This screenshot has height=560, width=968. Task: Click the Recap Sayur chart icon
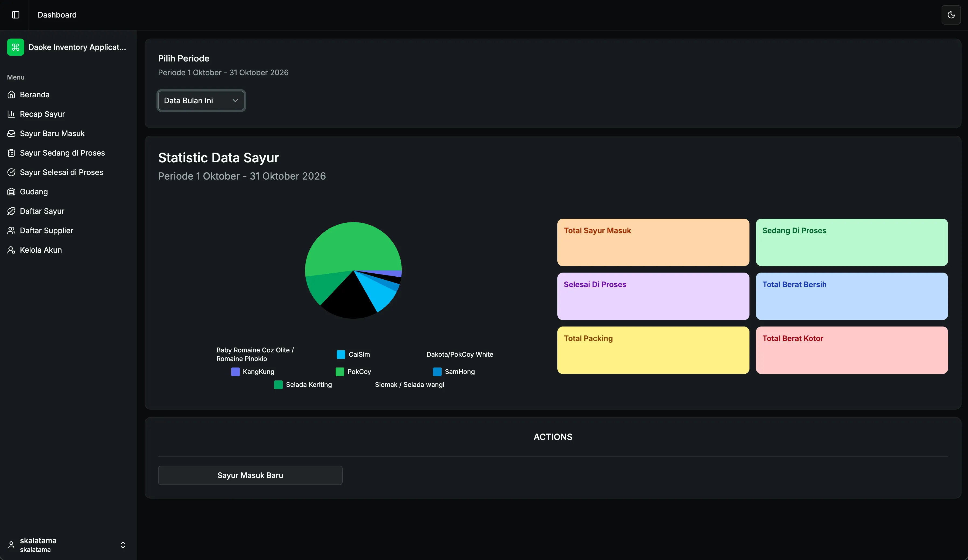point(12,114)
